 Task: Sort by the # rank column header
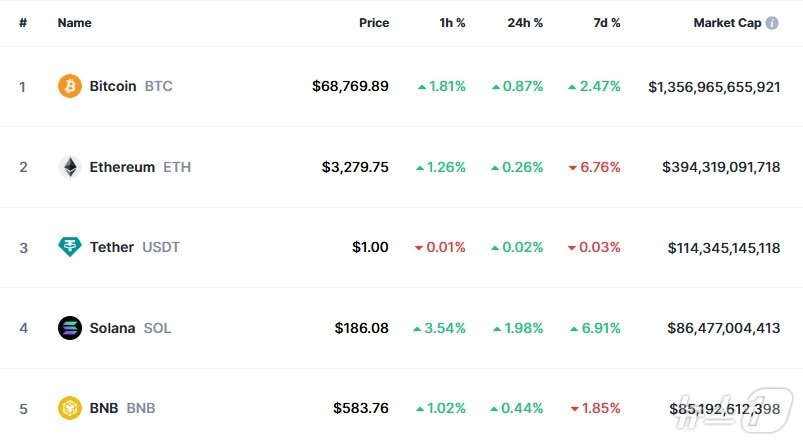(x=23, y=23)
